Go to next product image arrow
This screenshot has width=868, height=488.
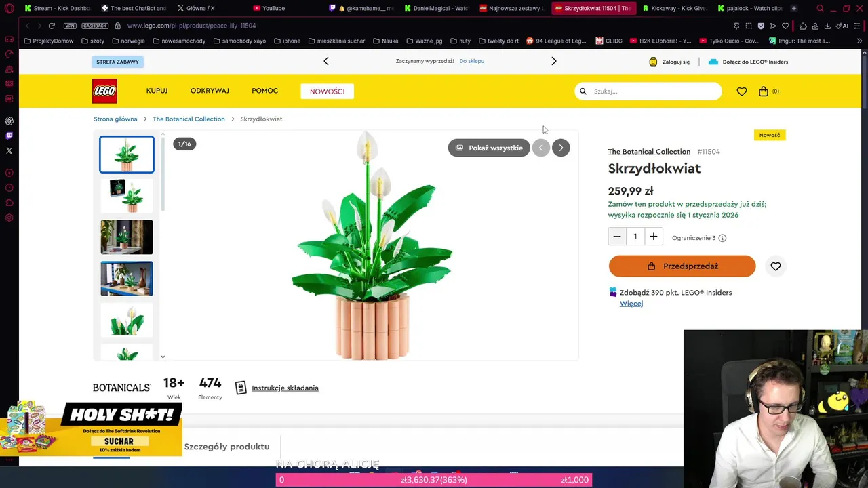coord(561,148)
